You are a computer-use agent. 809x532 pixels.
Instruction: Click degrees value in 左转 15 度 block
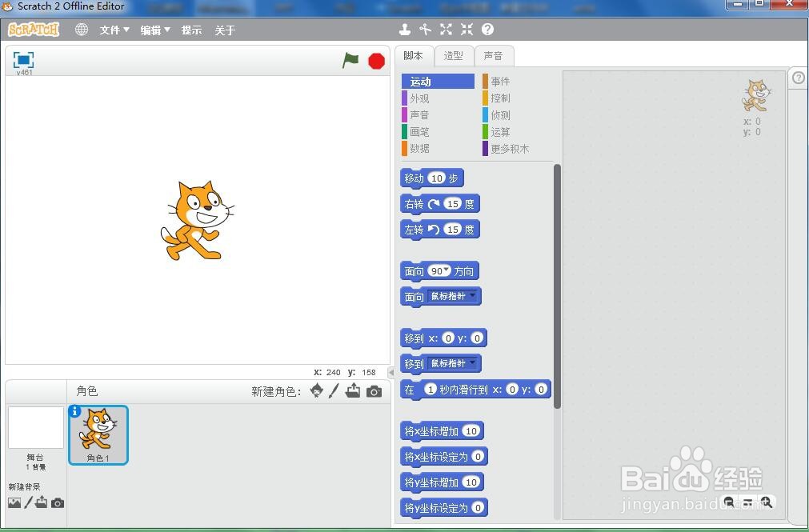[x=453, y=230]
